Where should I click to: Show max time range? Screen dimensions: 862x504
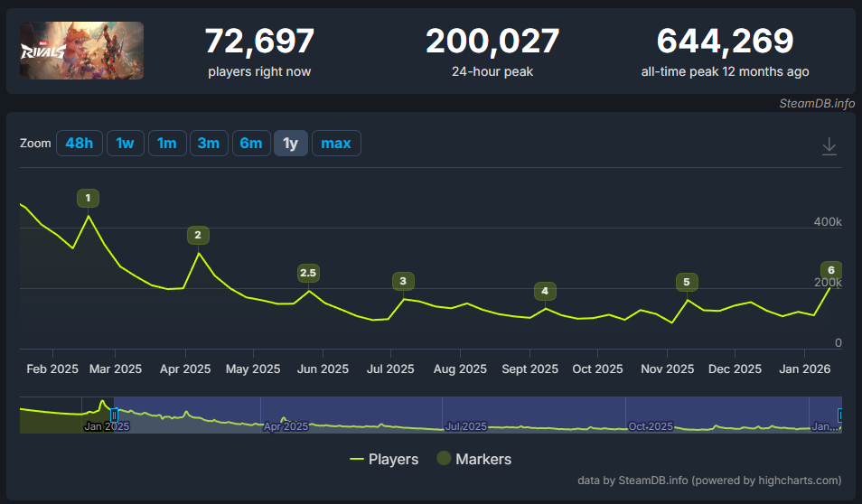click(336, 144)
